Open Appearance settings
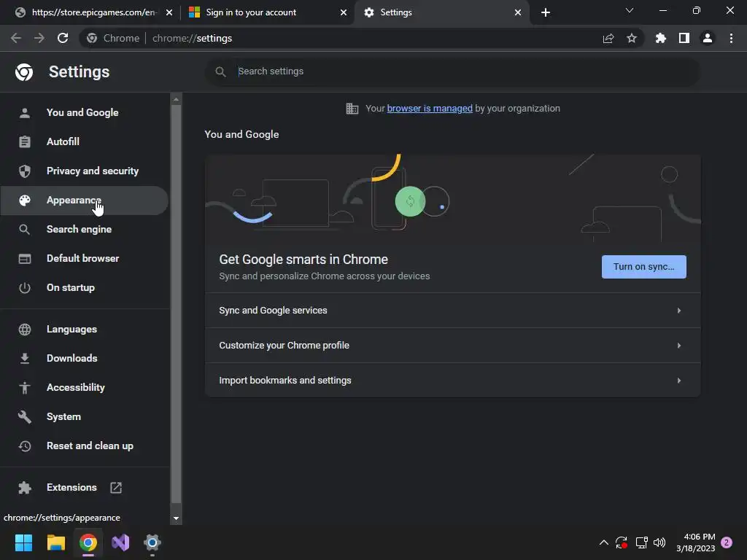This screenshot has height=560, width=747. click(x=84, y=201)
